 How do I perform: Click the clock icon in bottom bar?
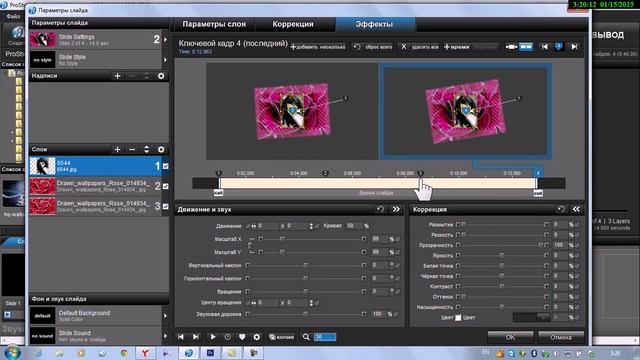(x=227, y=337)
